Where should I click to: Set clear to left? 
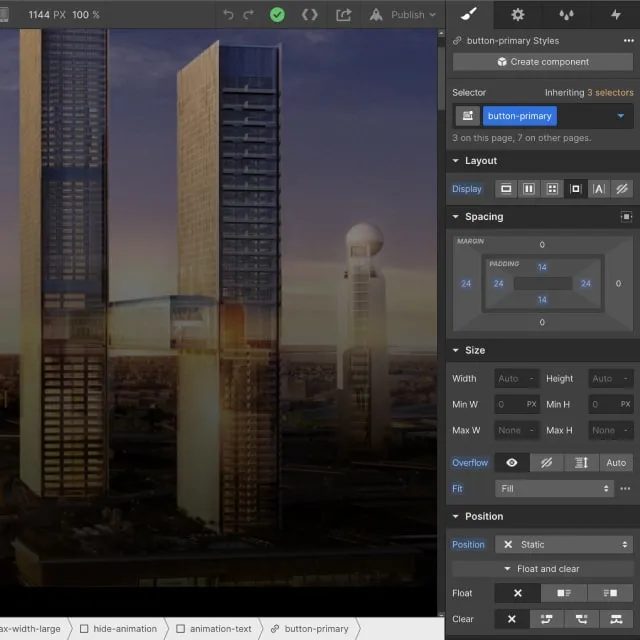(x=547, y=620)
